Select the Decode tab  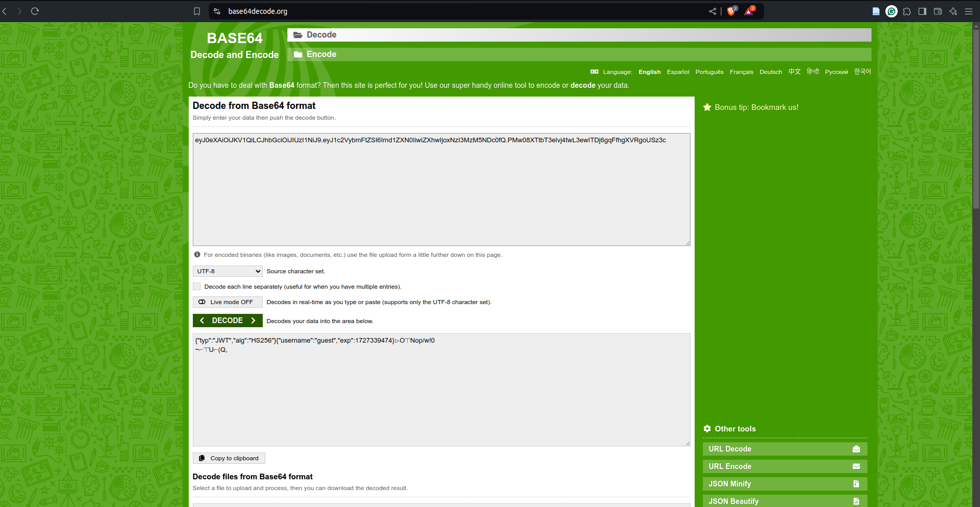point(321,35)
